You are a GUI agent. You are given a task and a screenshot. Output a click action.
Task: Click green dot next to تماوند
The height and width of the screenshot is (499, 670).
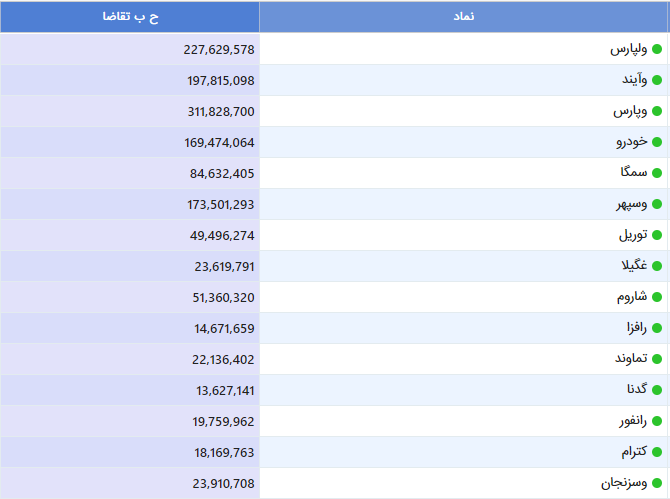(657, 359)
